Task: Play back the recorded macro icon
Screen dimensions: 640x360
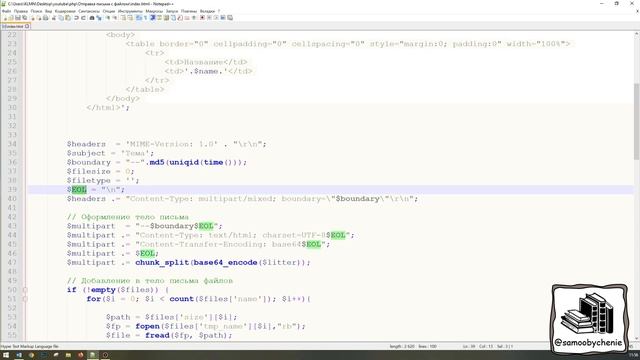Action: 216,18
